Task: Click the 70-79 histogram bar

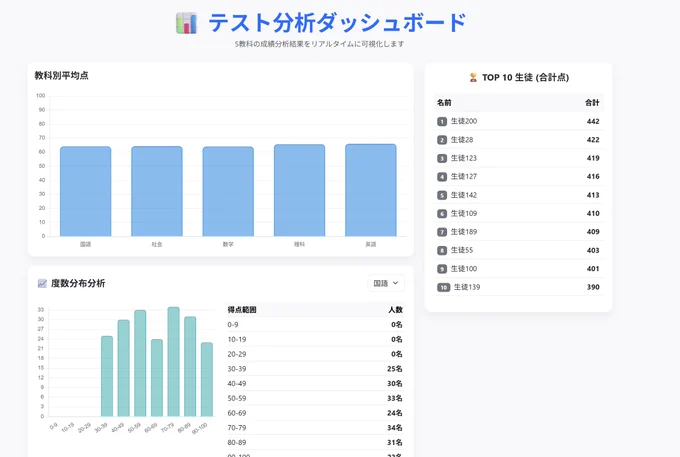Action: [173, 362]
